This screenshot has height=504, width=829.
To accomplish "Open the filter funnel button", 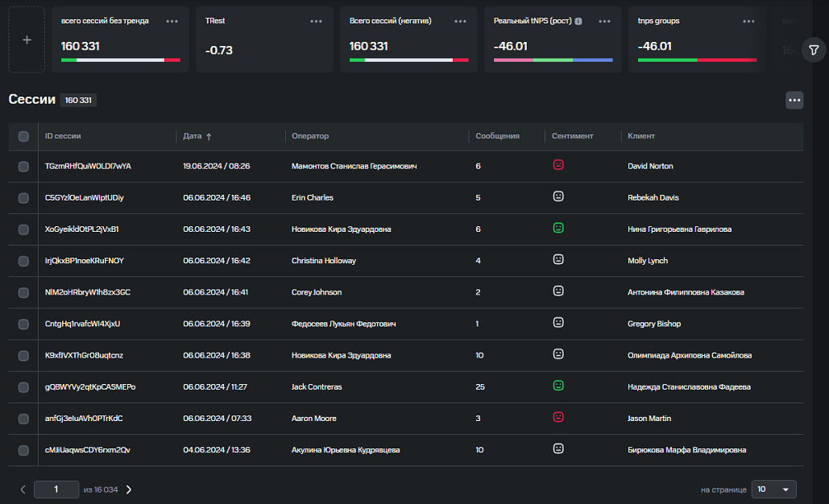I will point(814,50).
